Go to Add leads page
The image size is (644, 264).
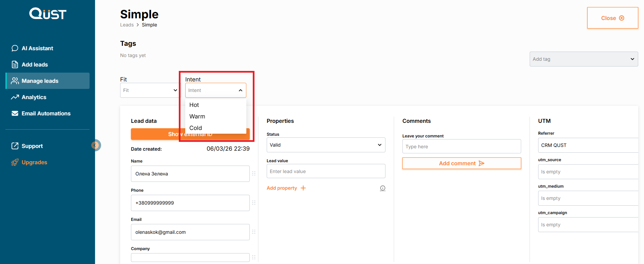35,64
